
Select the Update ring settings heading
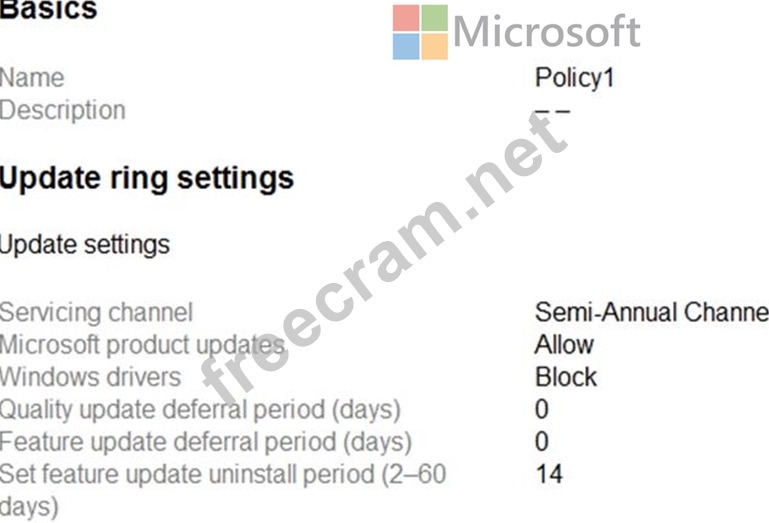tap(147, 178)
